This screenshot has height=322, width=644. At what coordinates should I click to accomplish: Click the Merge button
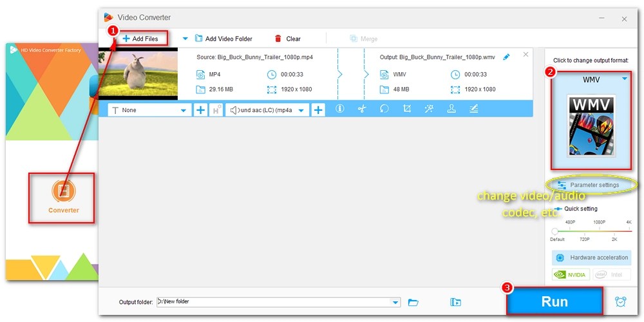[363, 39]
